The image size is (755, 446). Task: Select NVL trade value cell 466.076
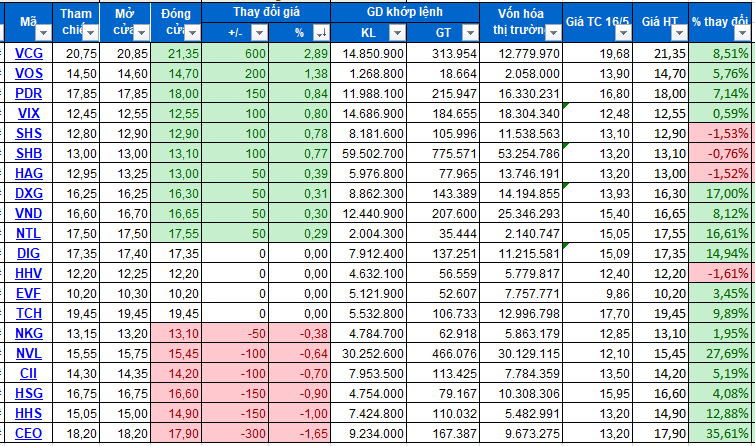coord(443,354)
